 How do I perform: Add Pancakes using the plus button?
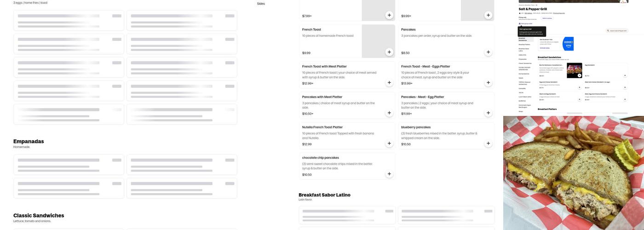tap(488, 52)
